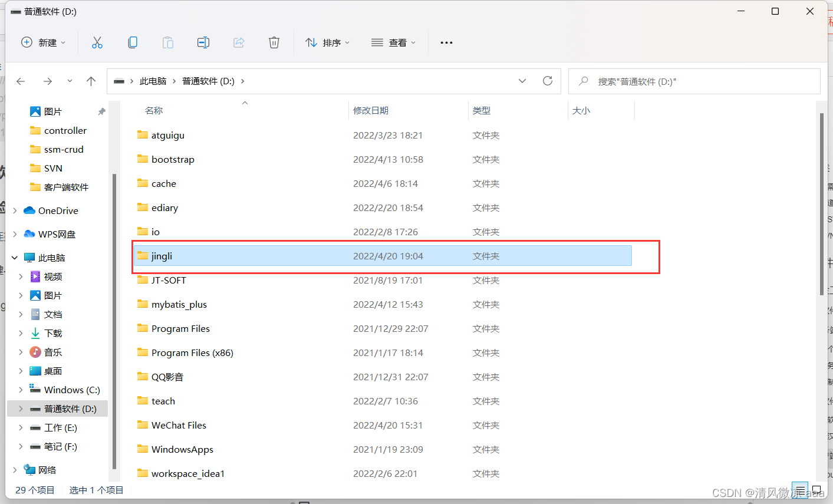Sort by the 名称 column header

tap(154, 110)
